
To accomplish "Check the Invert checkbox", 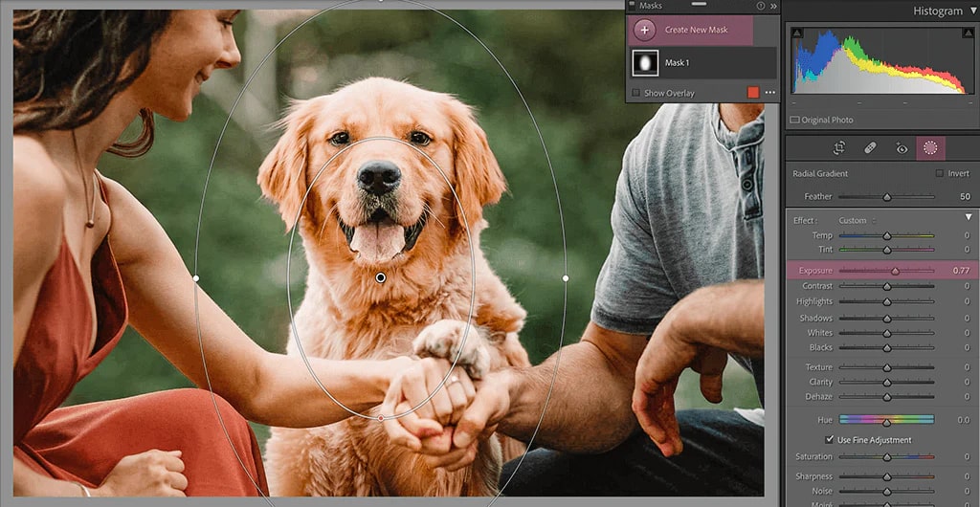I will (940, 173).
